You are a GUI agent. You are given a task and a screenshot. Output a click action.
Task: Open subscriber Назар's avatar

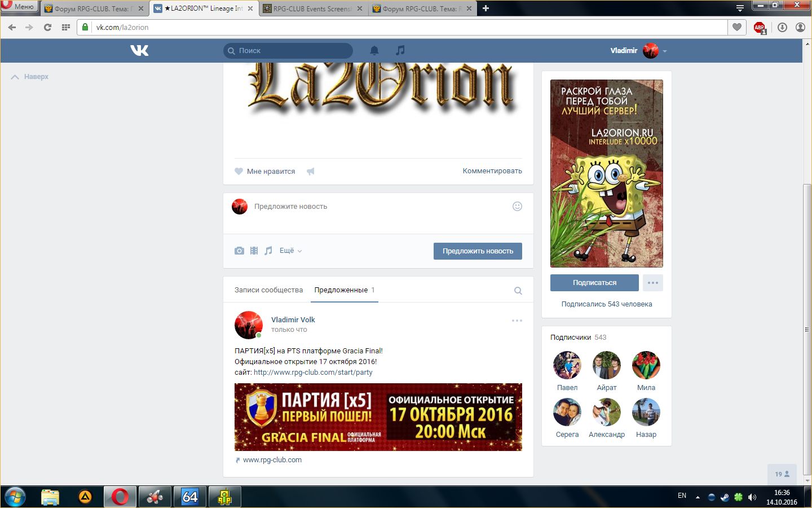[x=646, y=411]
